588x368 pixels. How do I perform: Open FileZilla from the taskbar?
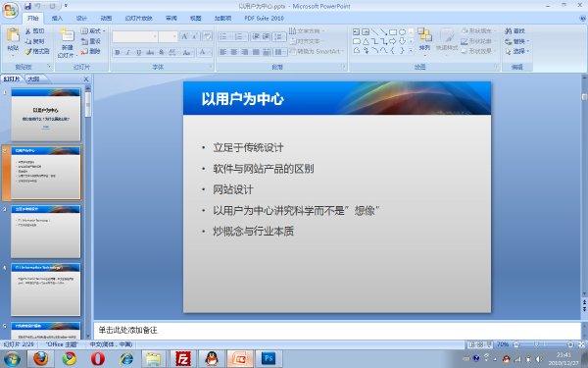pos(183,358)
